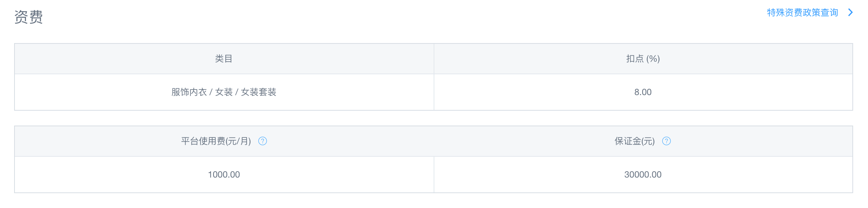Click the word 服饰内衣 in the category path
Viewport: 868px width, 208px height.
189,92
